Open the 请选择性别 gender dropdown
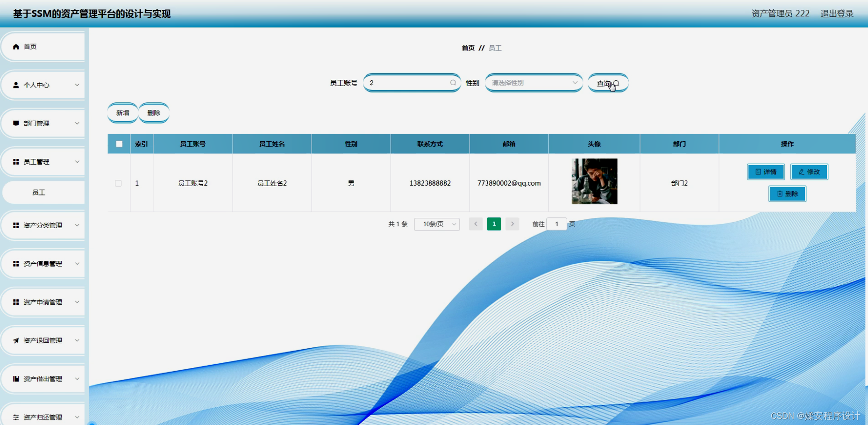Viewport: 868px width, 425px height. (533, 82)
